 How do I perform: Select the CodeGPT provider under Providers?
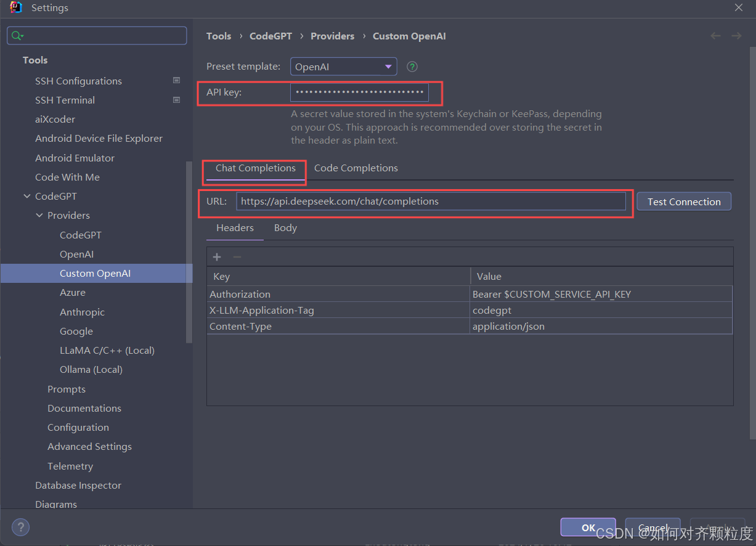click(x=81, y=235)
